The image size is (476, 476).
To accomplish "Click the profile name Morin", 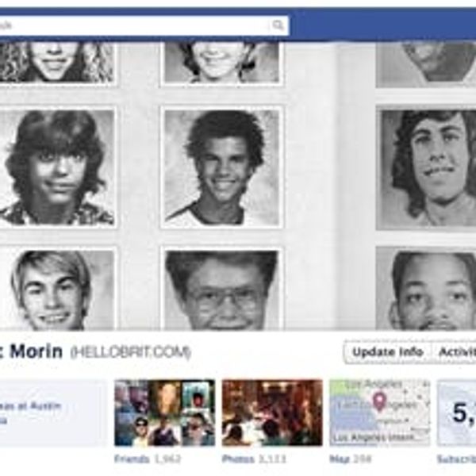I will [36, 351].
